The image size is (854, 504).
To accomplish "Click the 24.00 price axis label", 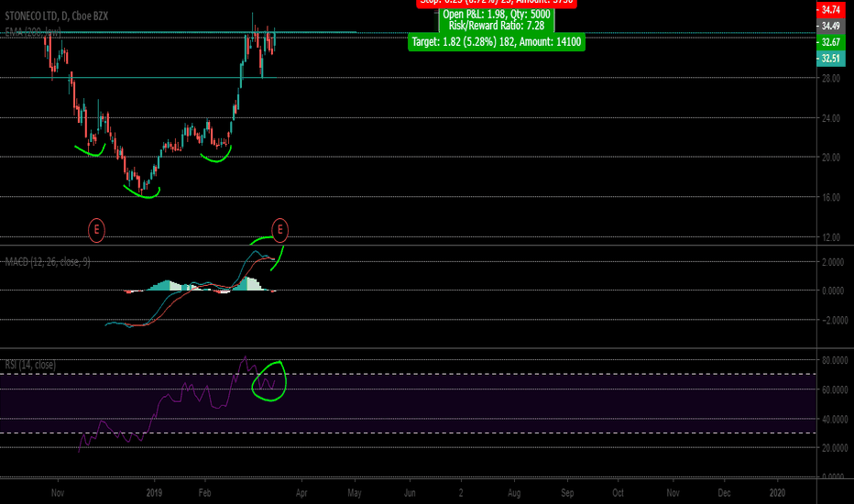I will (831, 118).
